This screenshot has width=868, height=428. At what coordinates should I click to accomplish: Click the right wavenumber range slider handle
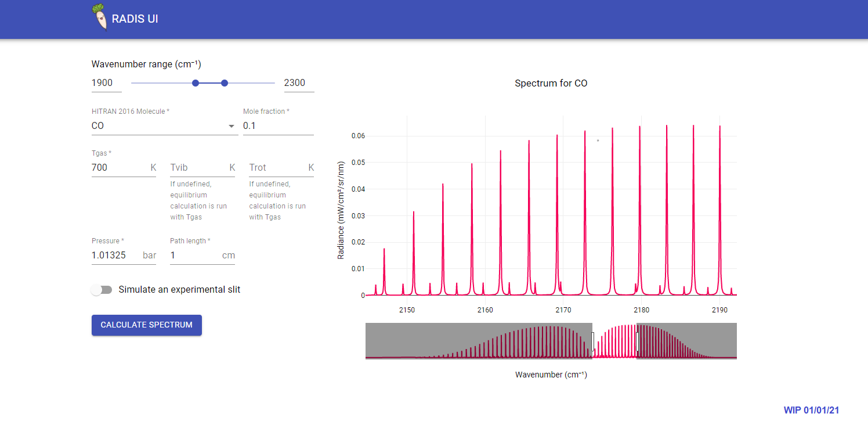225,83
